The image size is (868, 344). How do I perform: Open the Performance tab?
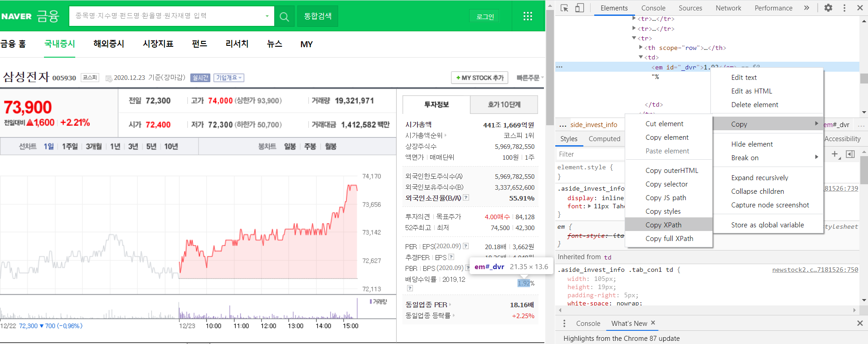point(773,8)
